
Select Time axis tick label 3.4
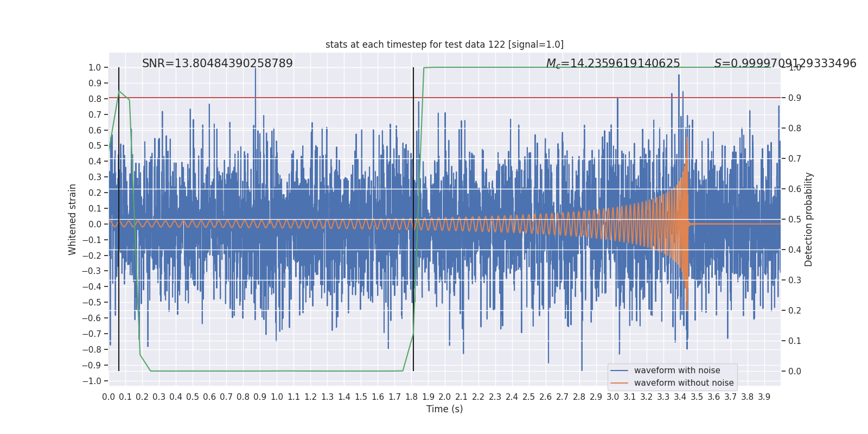[x=680, y=397]
